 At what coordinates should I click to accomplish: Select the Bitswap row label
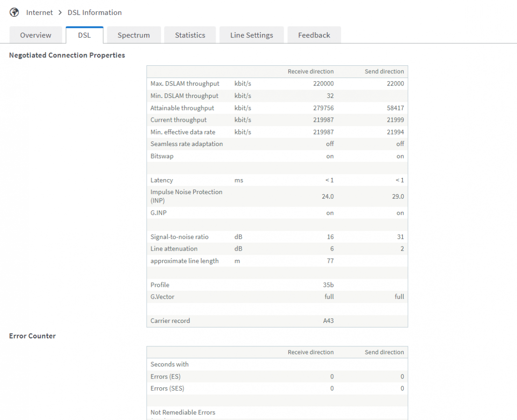[162, 156]
